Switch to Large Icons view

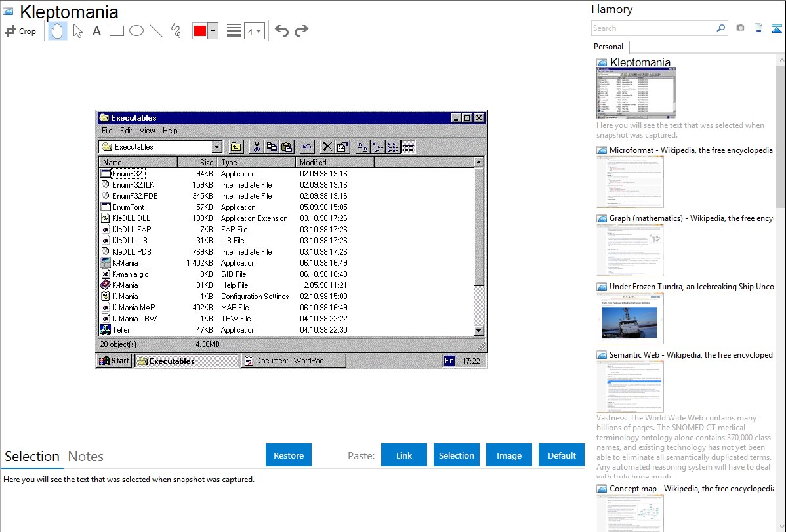(x=362, y=147)
